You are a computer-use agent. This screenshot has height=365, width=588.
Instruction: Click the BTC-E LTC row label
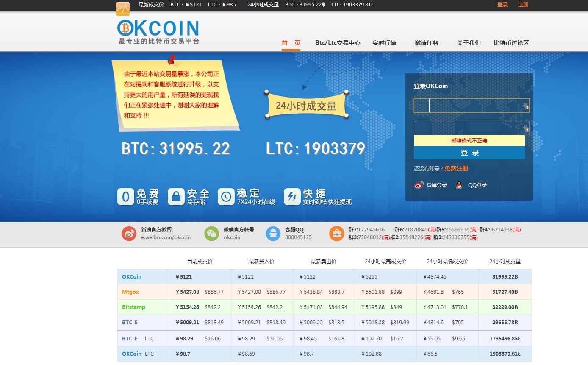pyautogui.click(x=138, y=339)
